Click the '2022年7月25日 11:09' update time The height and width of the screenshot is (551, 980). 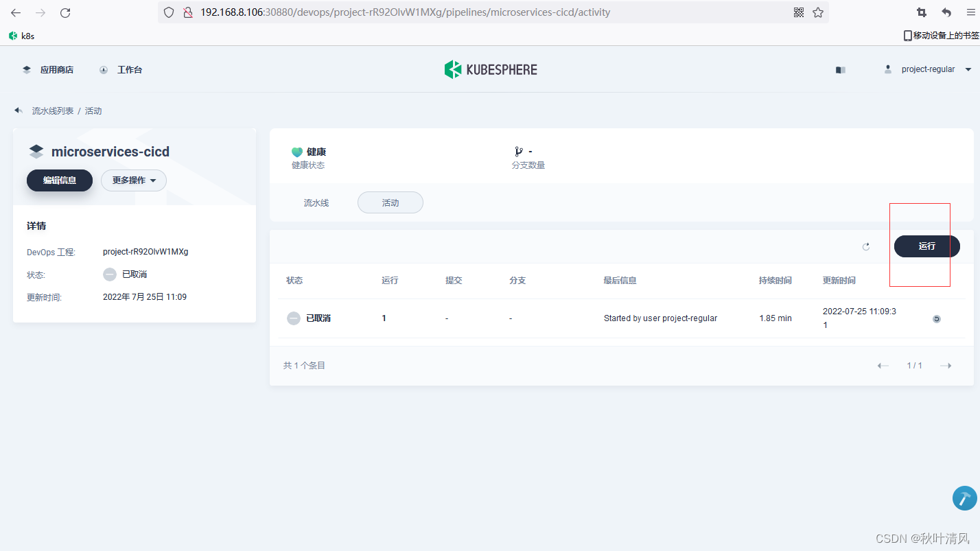145,297
